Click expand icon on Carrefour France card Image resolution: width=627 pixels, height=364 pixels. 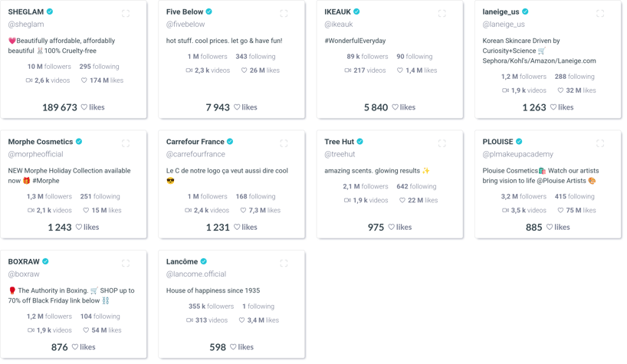284,143
